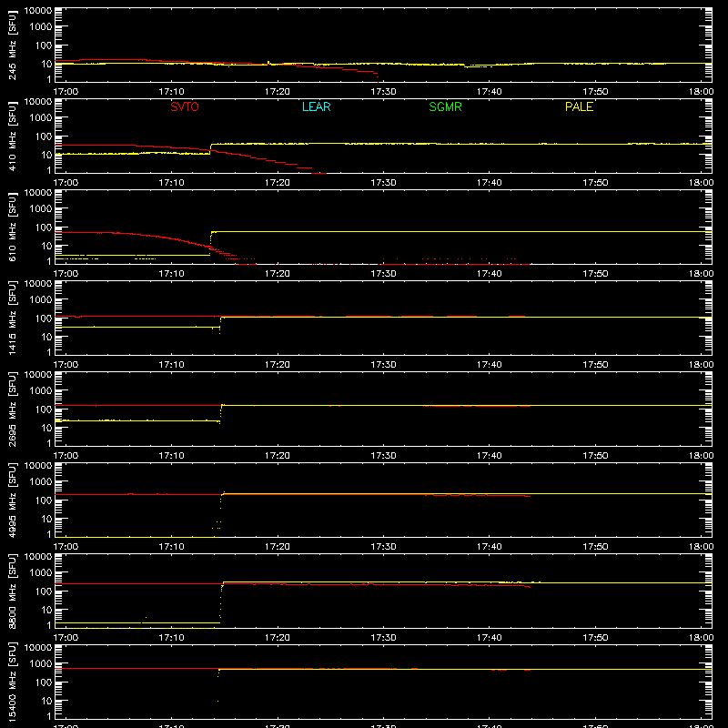Click the 10000 tick value on 245 MHz panel
728x728 pixels.
(x=38, y=11)
